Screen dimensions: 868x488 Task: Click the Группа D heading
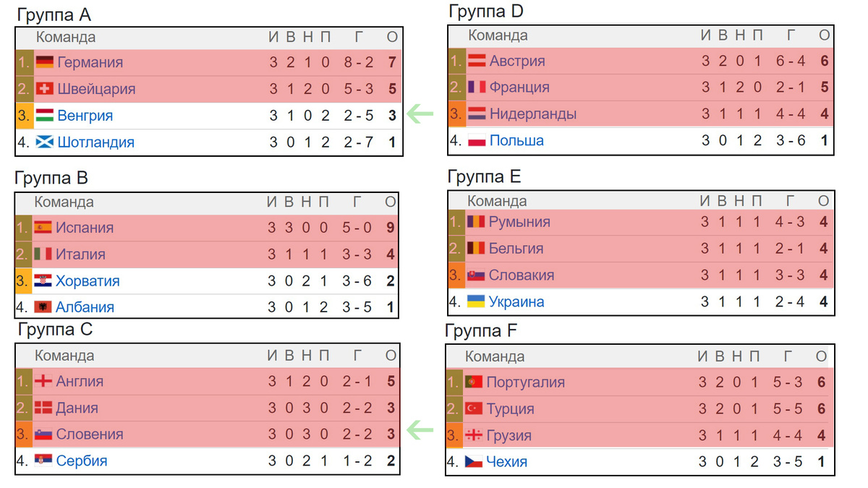pyautogui.click(x=486, y=12)
